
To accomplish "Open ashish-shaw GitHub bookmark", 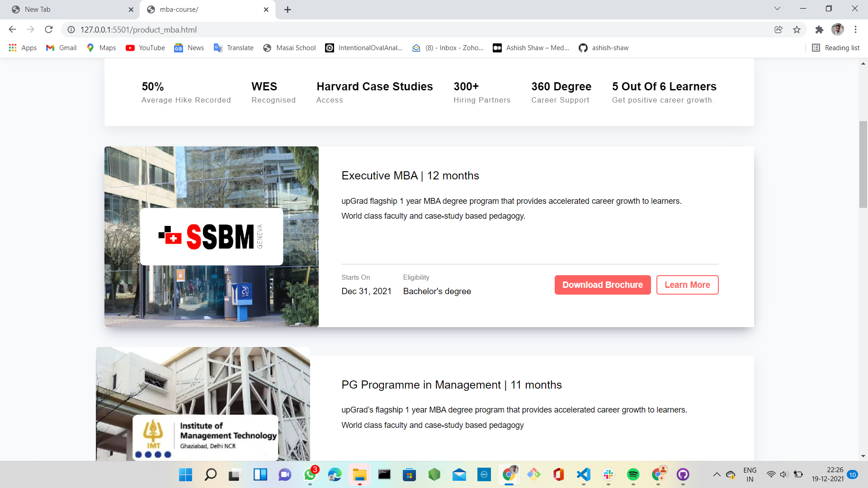I will pos(604,48).
